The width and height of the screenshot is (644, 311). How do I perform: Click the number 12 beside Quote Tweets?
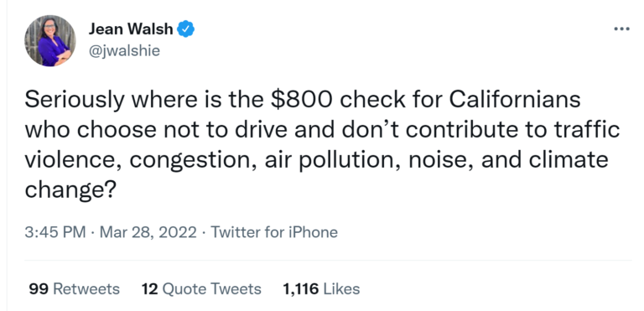click(x=150, y=289)
